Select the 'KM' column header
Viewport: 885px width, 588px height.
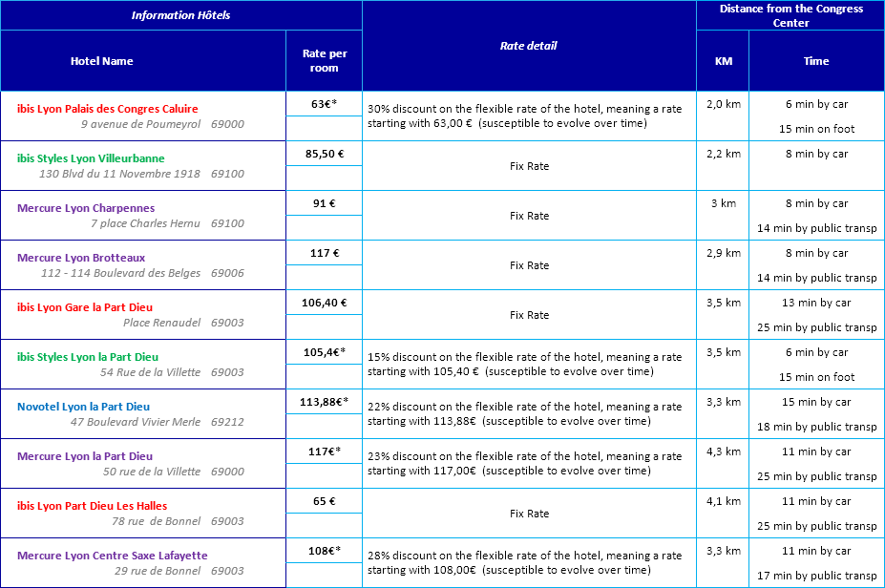[x=723, y=61]
